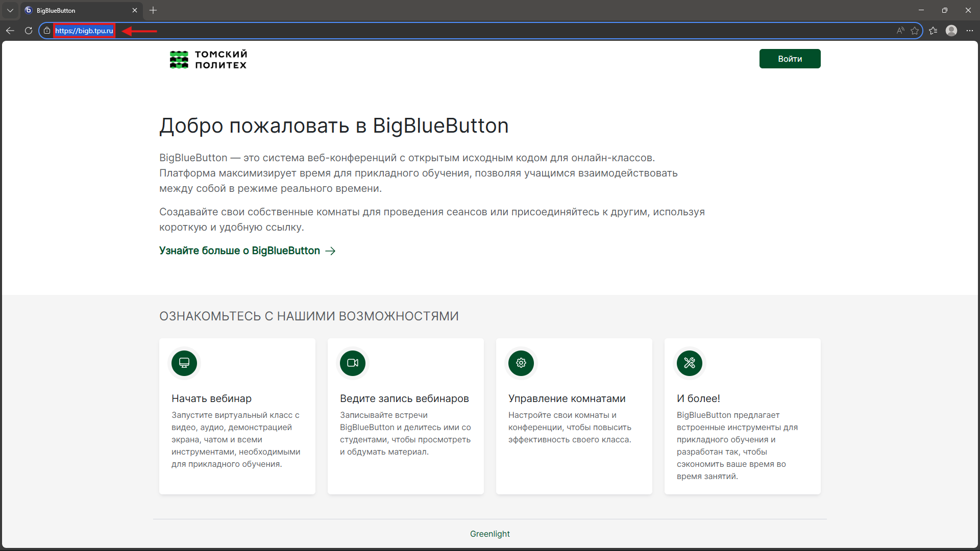Screen dimensions: 980x551
Task: Expand the tab actions chevron menu
Action: (x=10, y=10)
